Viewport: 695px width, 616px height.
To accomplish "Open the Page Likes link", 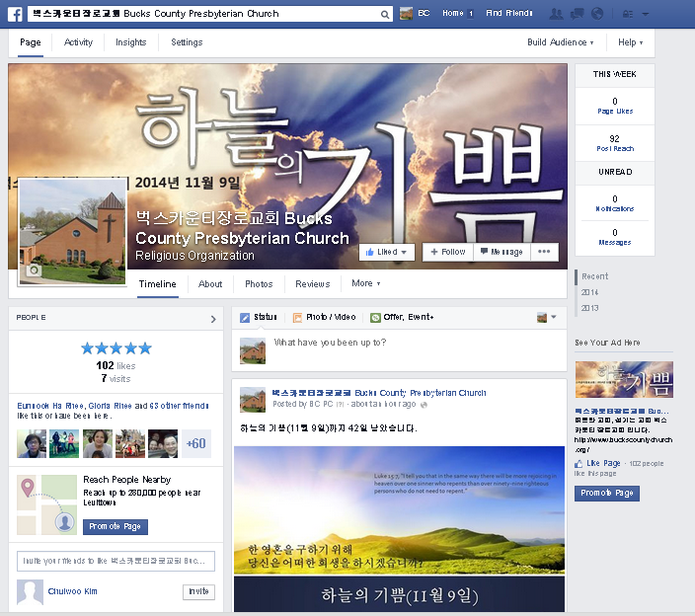I will click(615, 112).
